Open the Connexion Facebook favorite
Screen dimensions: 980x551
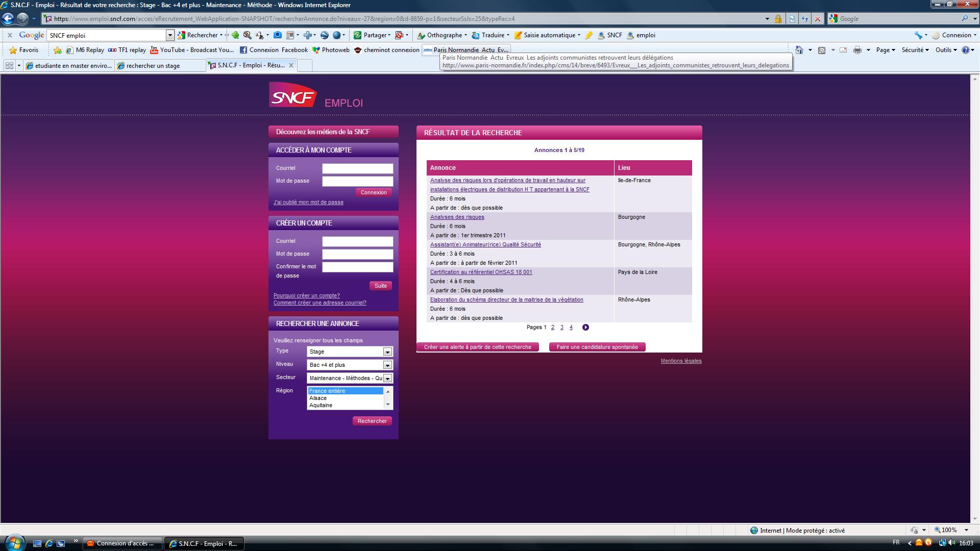pyautogui.click(x=274, y=50)
